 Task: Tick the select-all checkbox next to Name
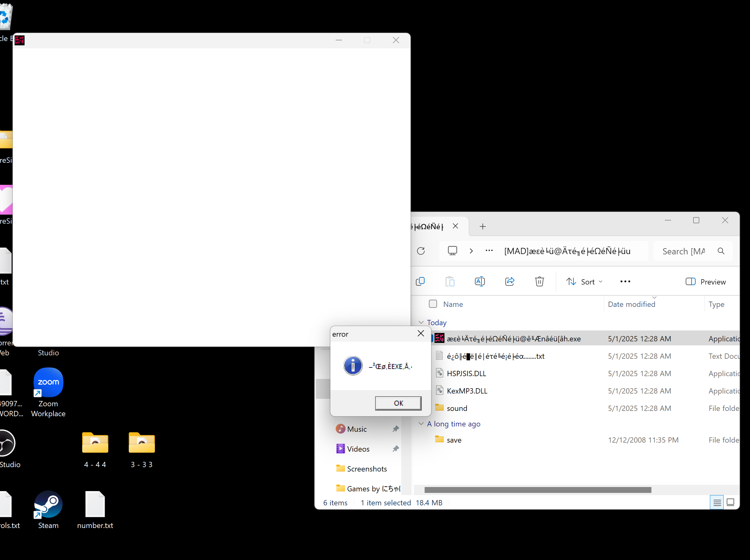point(433,304)
